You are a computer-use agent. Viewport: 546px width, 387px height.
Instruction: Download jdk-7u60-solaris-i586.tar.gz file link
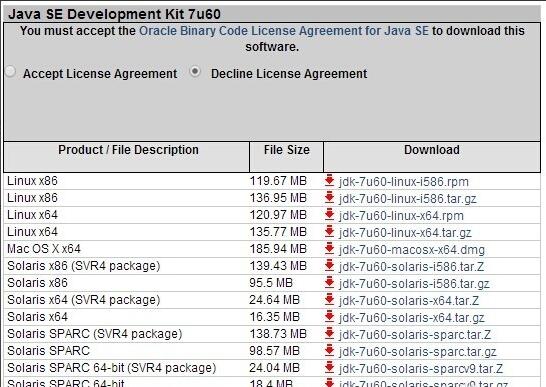point(414,284)
